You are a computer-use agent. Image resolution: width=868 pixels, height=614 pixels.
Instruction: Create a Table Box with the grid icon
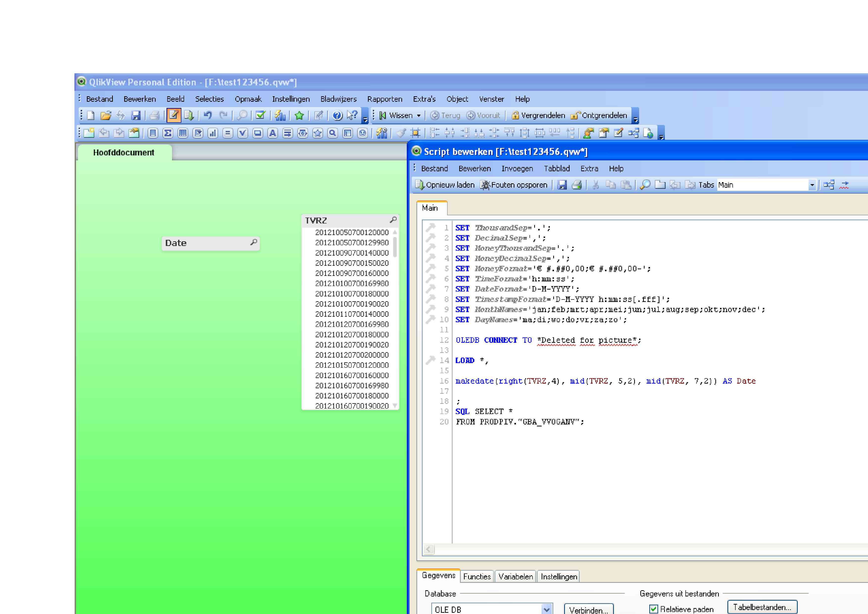183,133
